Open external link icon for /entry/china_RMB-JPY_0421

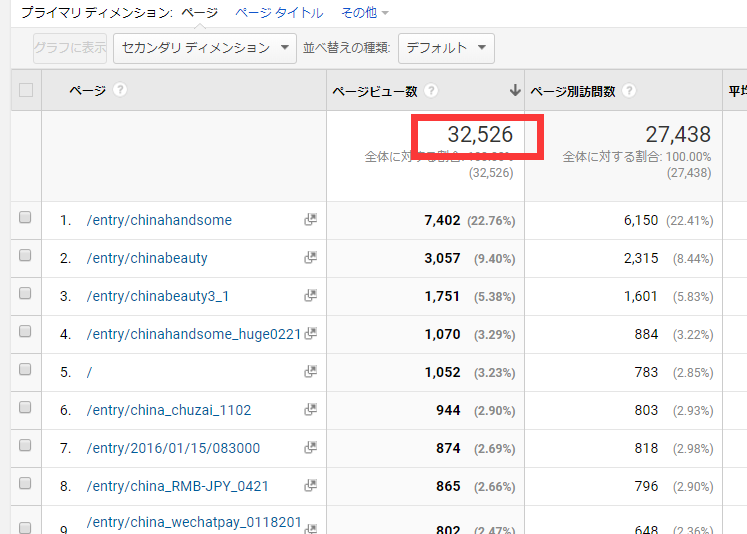[311, 486]
